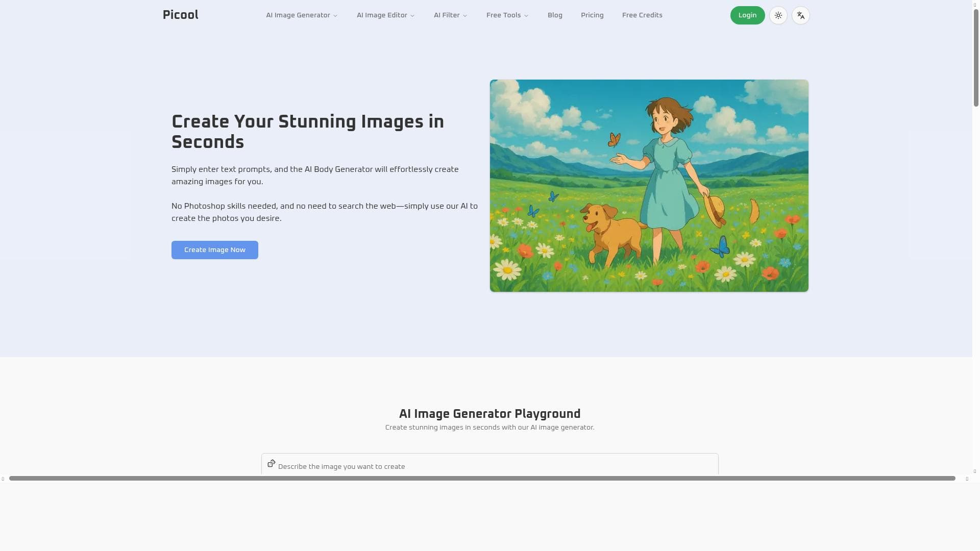Toggle the light/dark theme sun icon
The height and width of the screenshot is (551, 980).
pos(778,15)
